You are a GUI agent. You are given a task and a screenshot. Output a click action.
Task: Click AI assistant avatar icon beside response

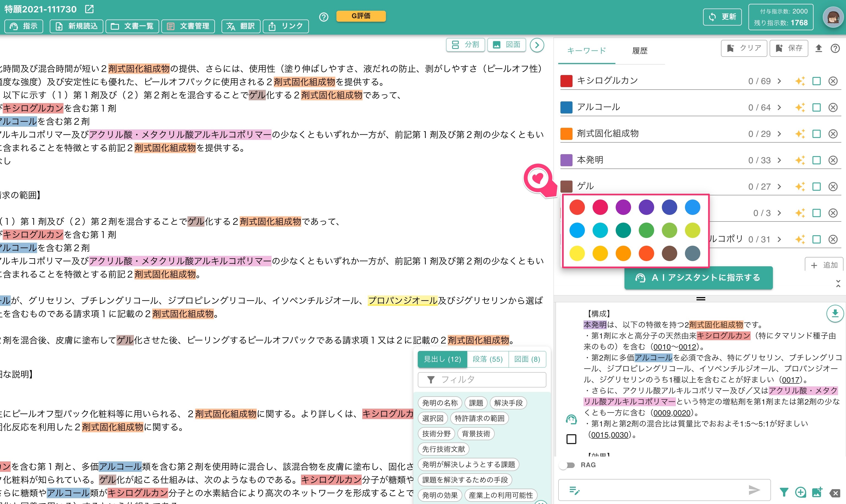pyautogui.click(x=571, y=420)
